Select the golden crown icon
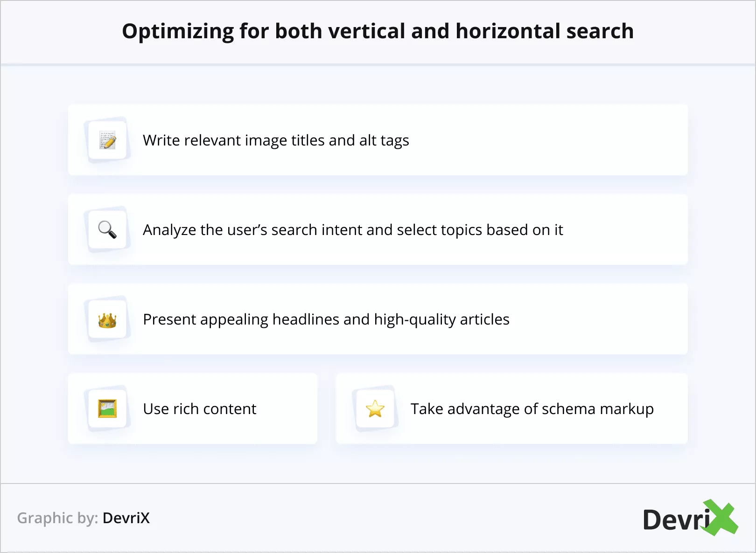The image size is (756, 553). coord(107,320)
